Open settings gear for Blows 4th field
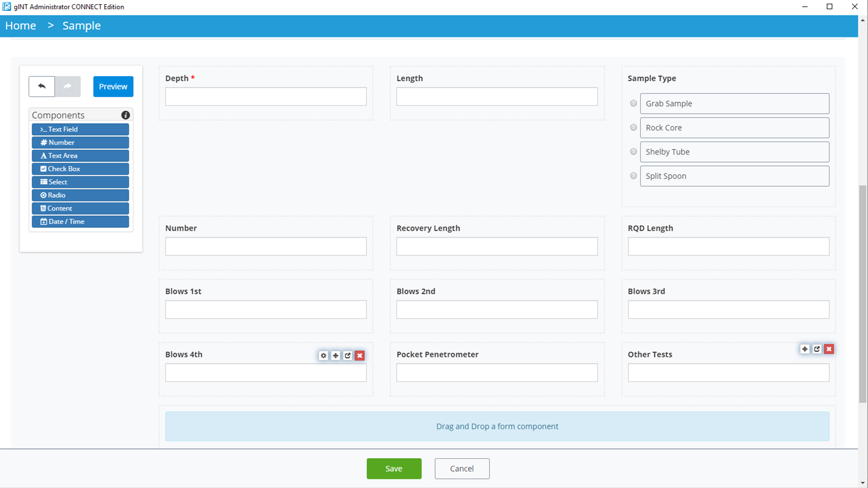868x488 pixels. 323,356
